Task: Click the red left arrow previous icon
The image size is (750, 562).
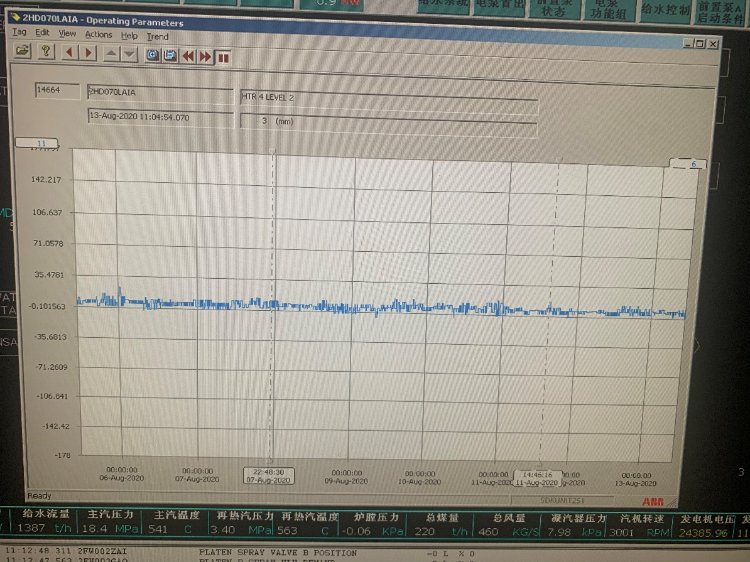Action: coord(70,53)
